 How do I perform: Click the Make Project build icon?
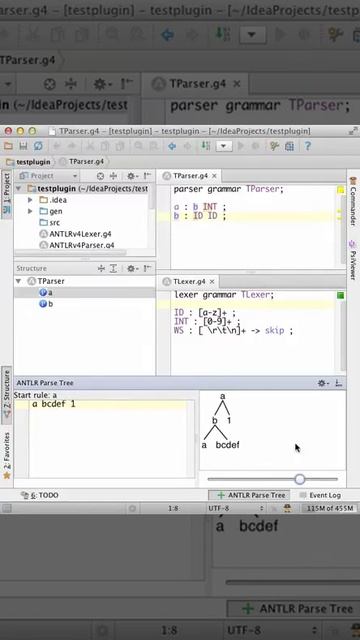click(x=206, y=146)
